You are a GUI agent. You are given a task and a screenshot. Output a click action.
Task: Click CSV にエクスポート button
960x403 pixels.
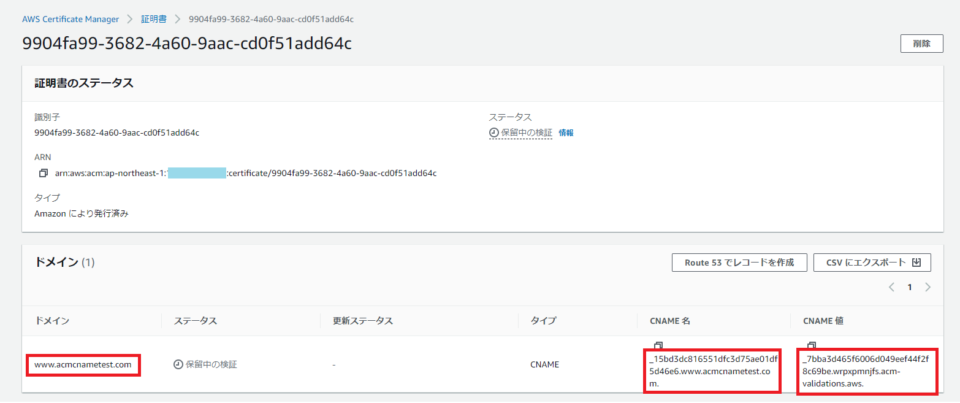click(x=872, y=263)
